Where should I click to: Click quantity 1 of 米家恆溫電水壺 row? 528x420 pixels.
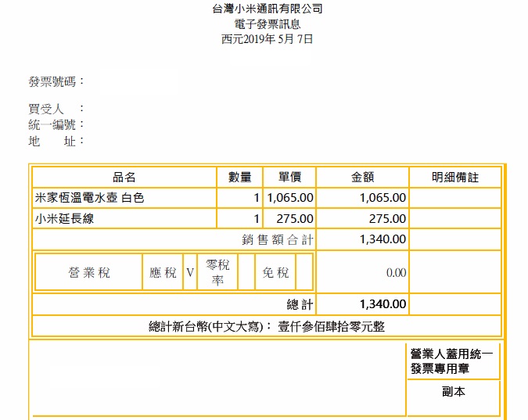257,198
